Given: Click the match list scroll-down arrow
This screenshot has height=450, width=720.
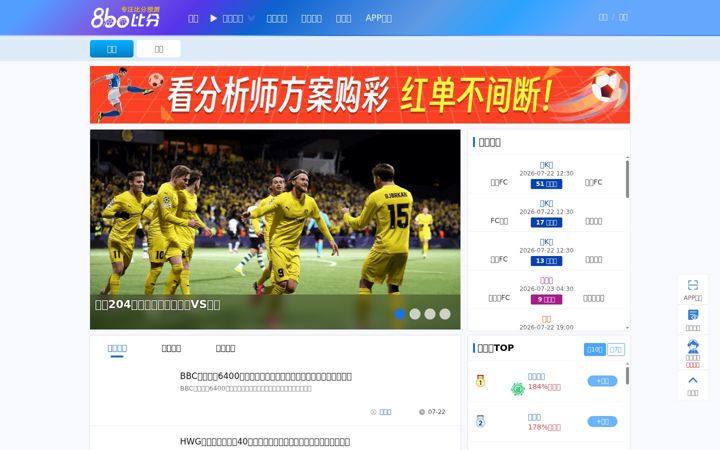Looking at the screenshot, I should [x=627, y=328].
